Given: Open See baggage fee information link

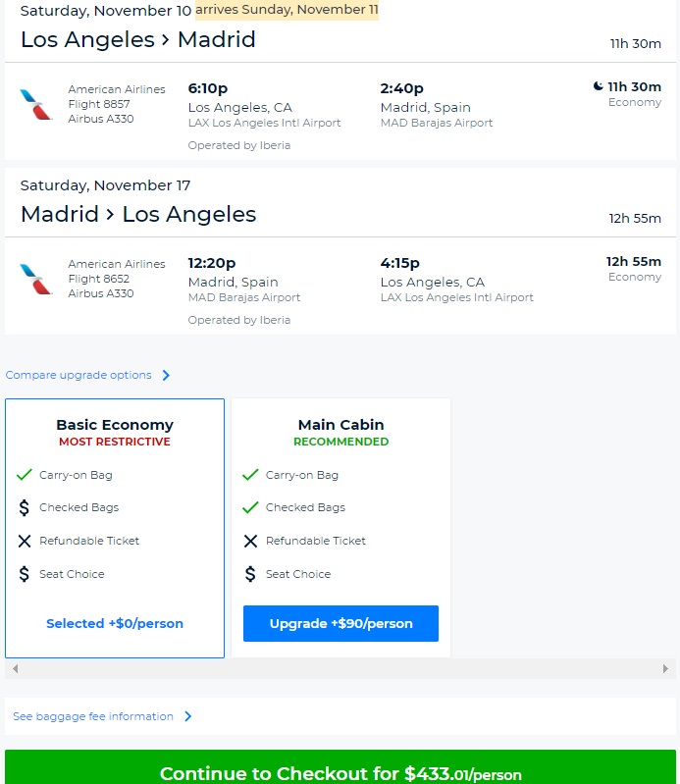Looking at the screenshot, I should coord(93,716).
